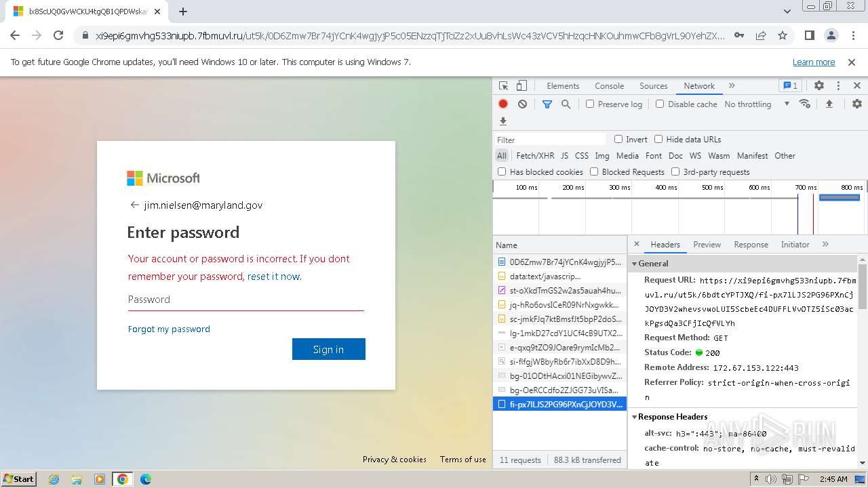868x488 pixels.
Task: Click the network Filter text box
Action: coord(550,140)
